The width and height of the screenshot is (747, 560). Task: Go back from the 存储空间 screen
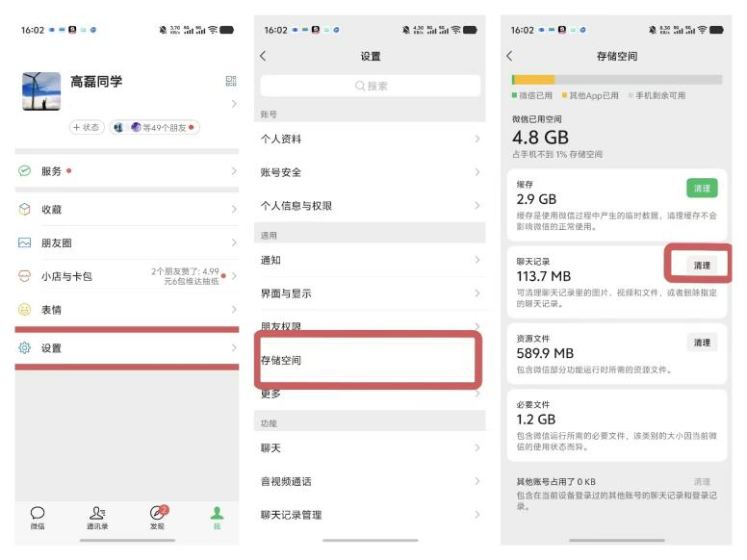[x=510, y=57]
